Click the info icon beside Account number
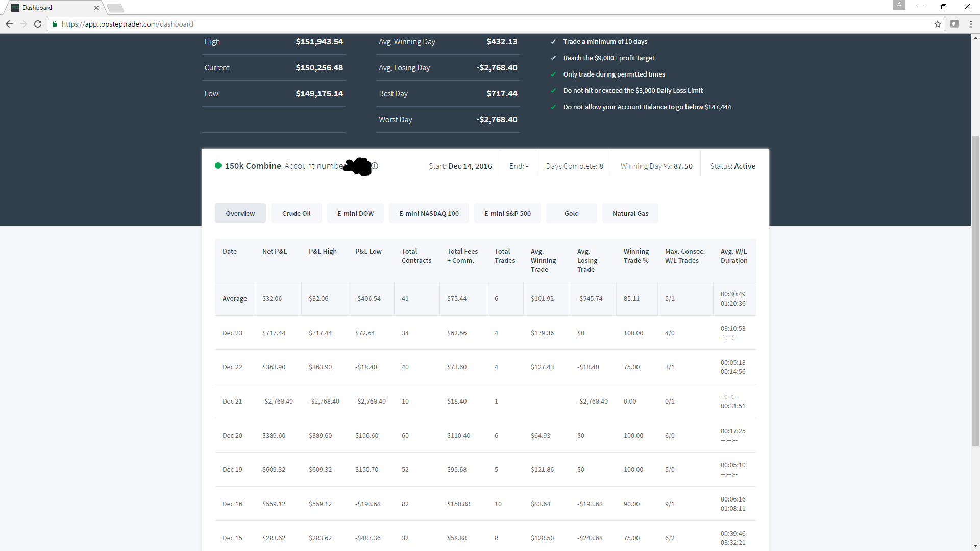Viewport: 980px width, 551px height. pos(375,166)
